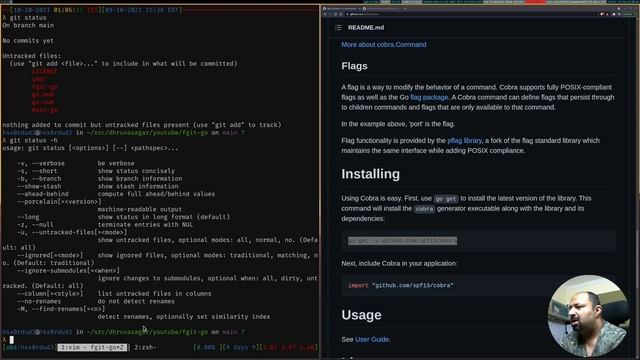This screenshot has height=360, width=640.
Task: Open 'More about cobra.Command' link
Action: [x=384, y=44]
